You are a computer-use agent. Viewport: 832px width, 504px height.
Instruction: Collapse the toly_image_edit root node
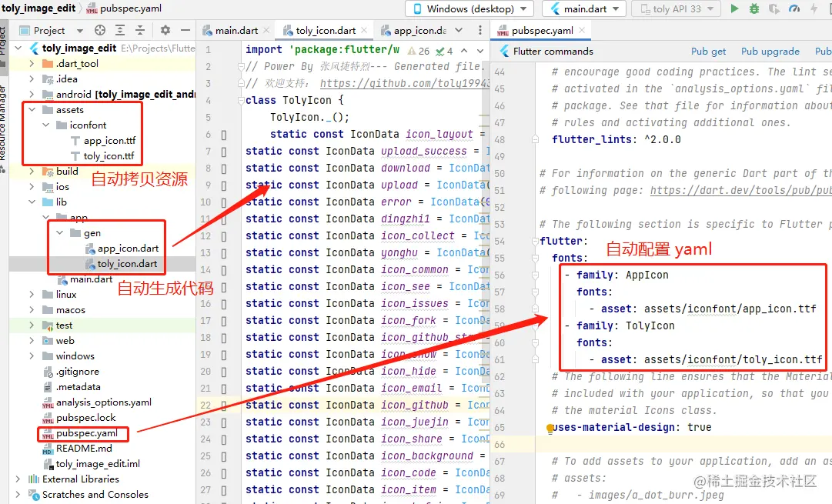pyautogui.click(x=18, y=48)
